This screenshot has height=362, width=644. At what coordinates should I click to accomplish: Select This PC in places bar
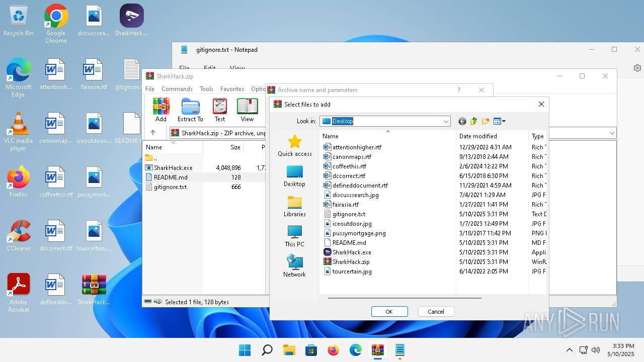pyautogui.click(x=295, y=236)
